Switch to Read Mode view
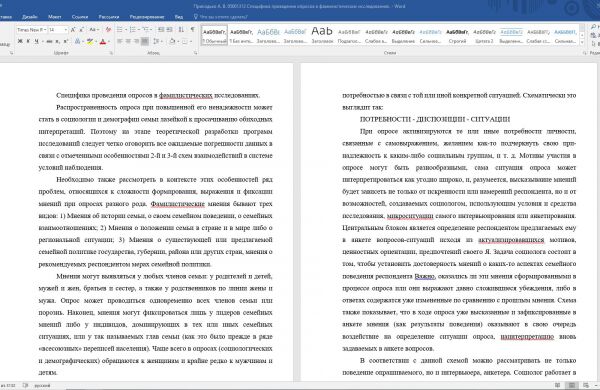600x390 pixels. (558, 385)
